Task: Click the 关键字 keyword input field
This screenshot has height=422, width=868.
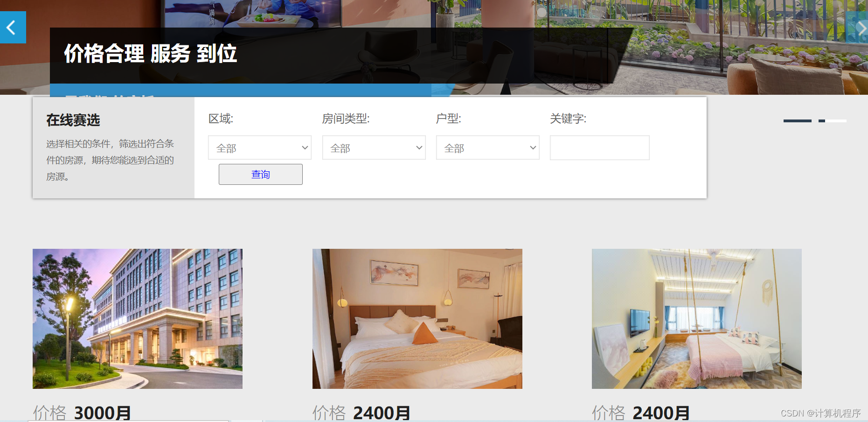Action: click(599, 148)
